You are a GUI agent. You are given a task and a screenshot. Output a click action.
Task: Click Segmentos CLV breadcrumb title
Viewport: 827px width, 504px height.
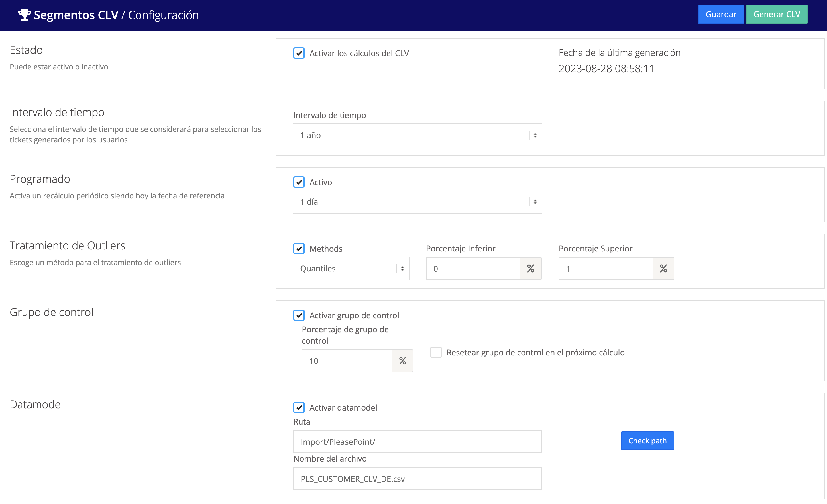76,15
